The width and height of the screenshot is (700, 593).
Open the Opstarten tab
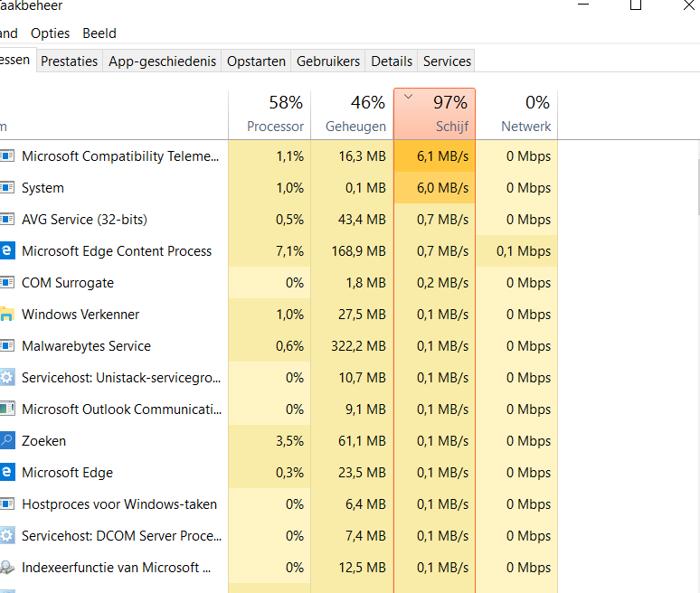[256, 61]
